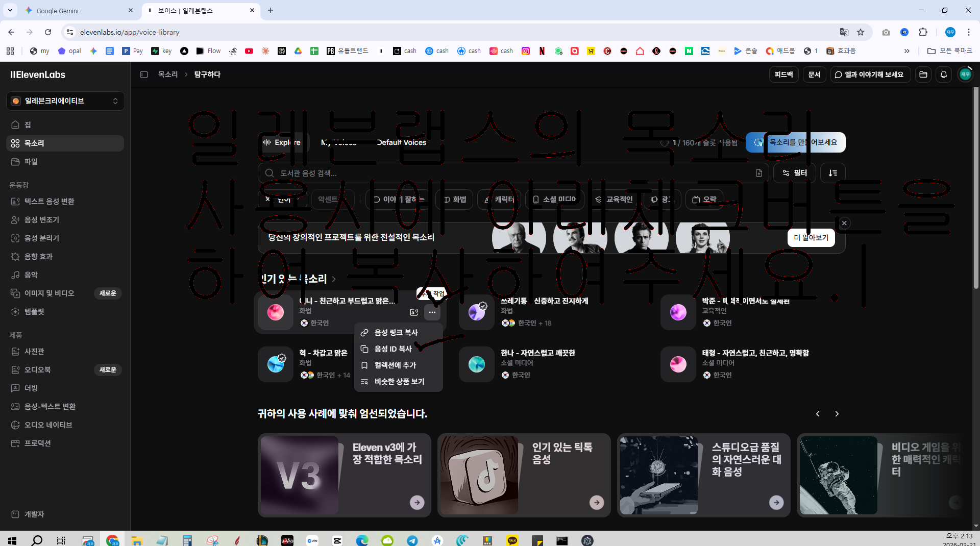980x546 pixels.
Task: Select 컬렉션에 추가 menu entry
Action: click(x=399, y=365)
